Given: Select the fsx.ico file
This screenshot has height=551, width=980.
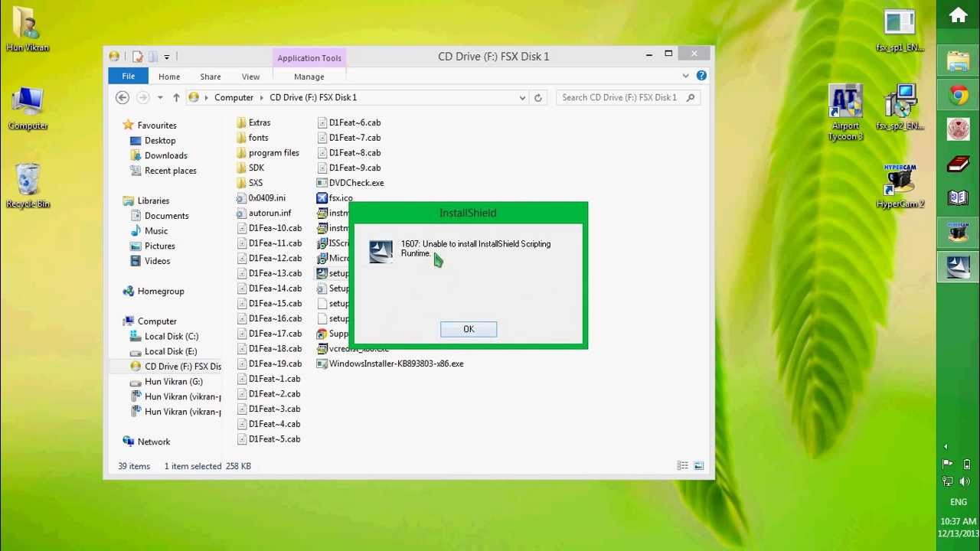Looking at the screenshot, I should (341, 197).
